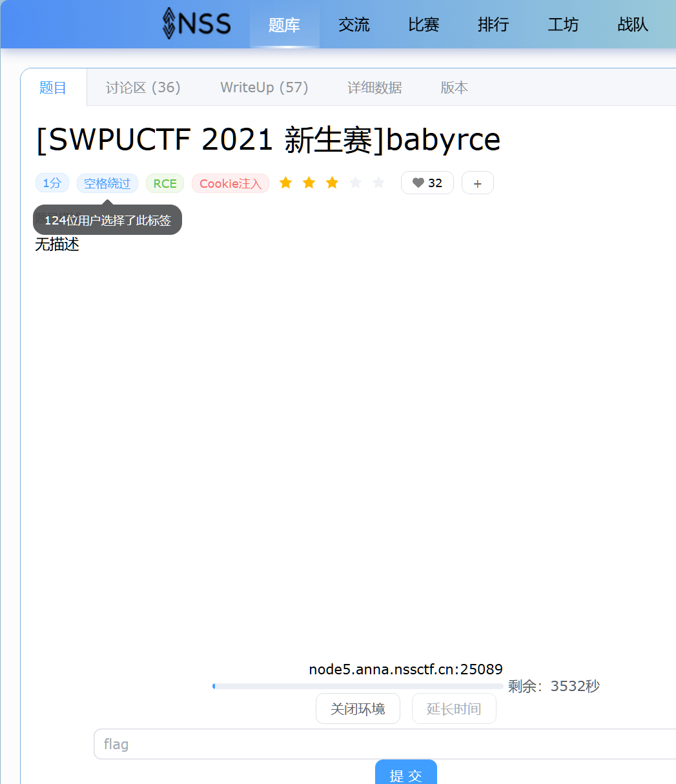The width and height of the screenshot is (676, 784).
Task: Click the 关闭环境 button
Action: click(358, 709)
